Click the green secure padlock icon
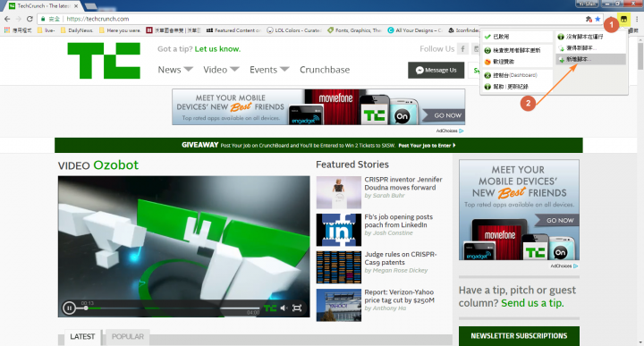The width and height of the screenshot is (644, 346). (x=43, y=19)
